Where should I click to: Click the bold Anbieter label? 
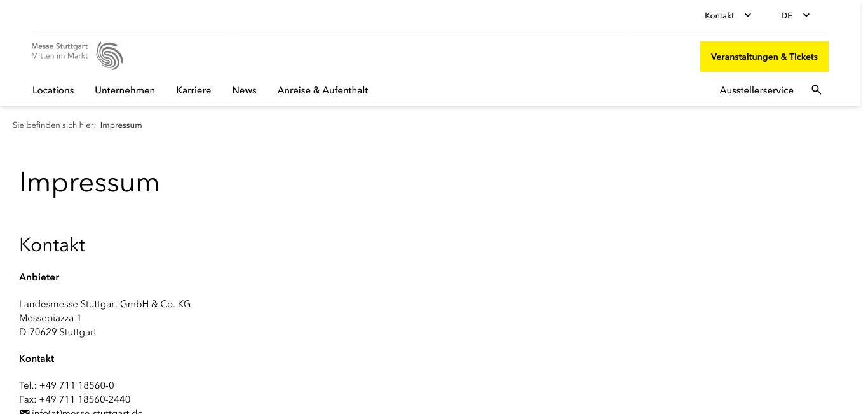[x=39, y=277]
